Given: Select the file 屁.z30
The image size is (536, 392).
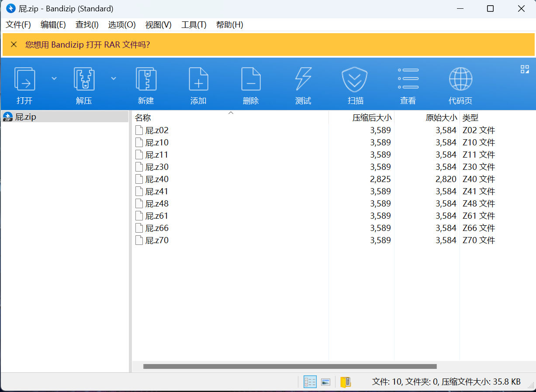Looking at the screenshot, I should [x=157, y=167].
